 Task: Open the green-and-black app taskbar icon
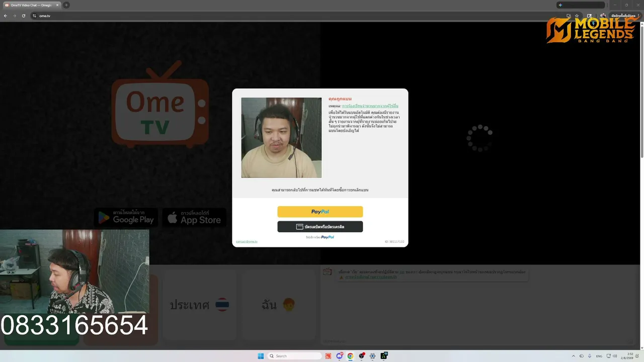pyautogui.click(x=384, y=356)
